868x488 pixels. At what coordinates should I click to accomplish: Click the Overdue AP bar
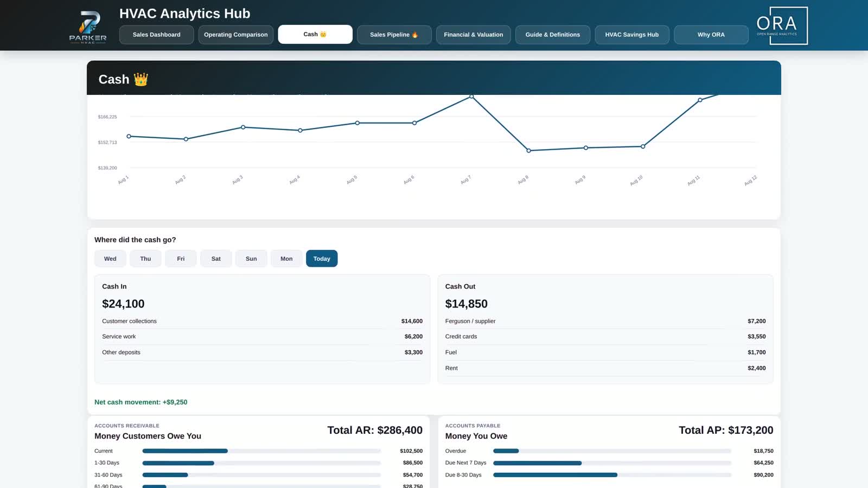click(612, 451)
